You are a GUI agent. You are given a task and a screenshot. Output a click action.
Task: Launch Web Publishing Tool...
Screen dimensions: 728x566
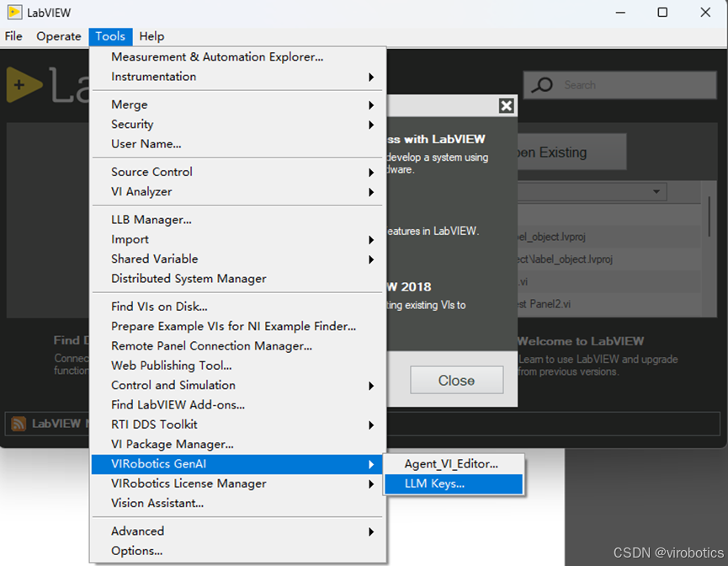tap(237, 366)
